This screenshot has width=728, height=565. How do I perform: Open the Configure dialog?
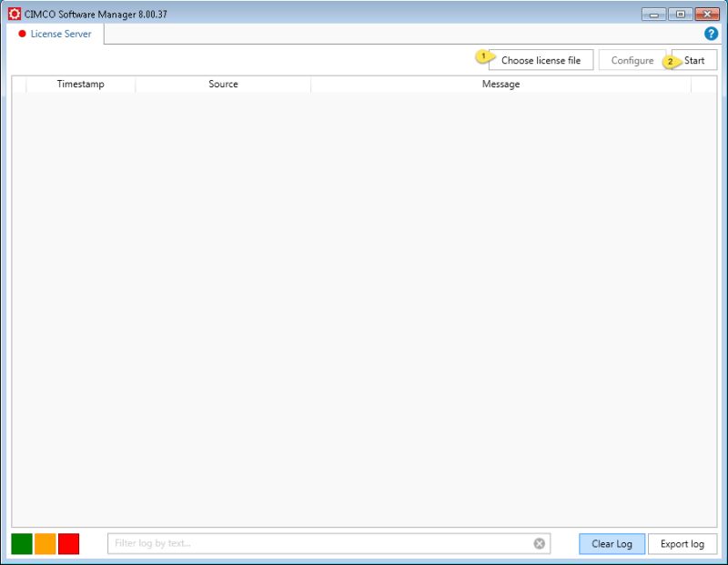pos(632,59)
